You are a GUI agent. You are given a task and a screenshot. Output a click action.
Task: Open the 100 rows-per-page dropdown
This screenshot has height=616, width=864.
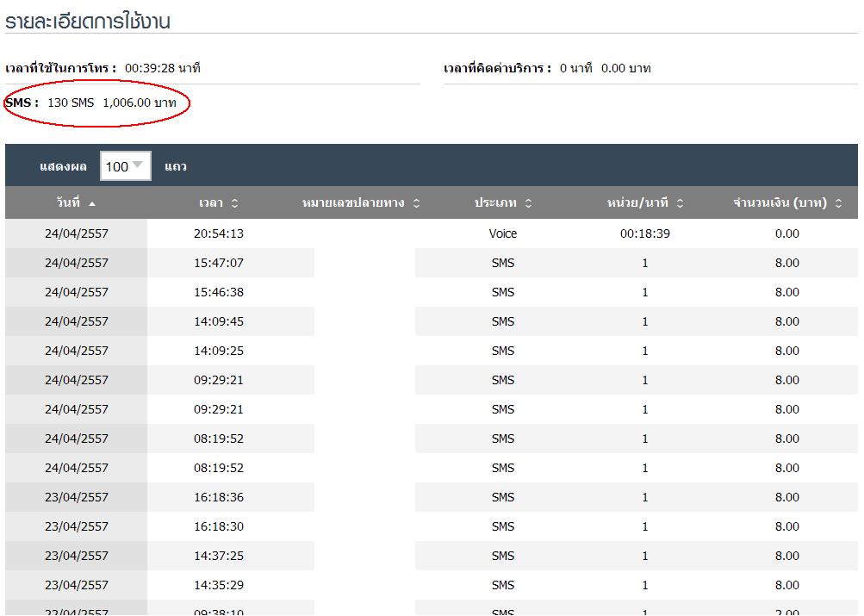pos(126,165)
